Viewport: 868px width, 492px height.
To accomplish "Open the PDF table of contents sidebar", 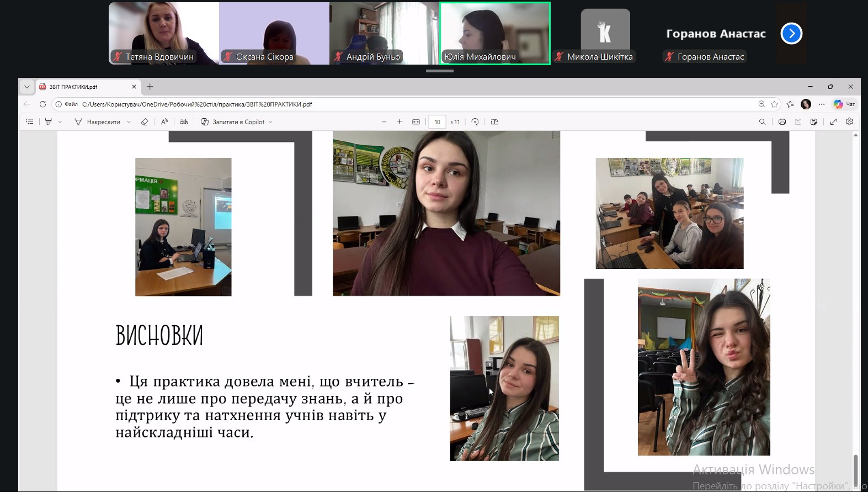I will point(30,122).
